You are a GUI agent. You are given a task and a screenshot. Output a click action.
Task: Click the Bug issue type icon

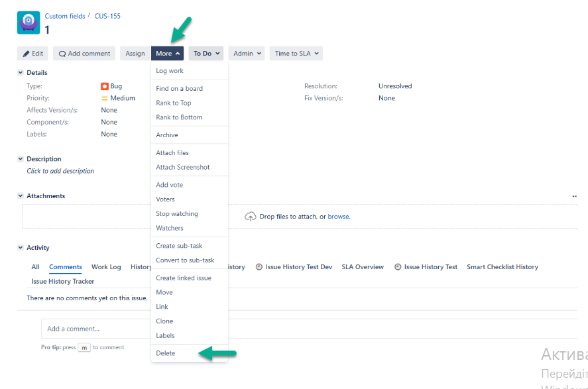(x=105, y=86)
